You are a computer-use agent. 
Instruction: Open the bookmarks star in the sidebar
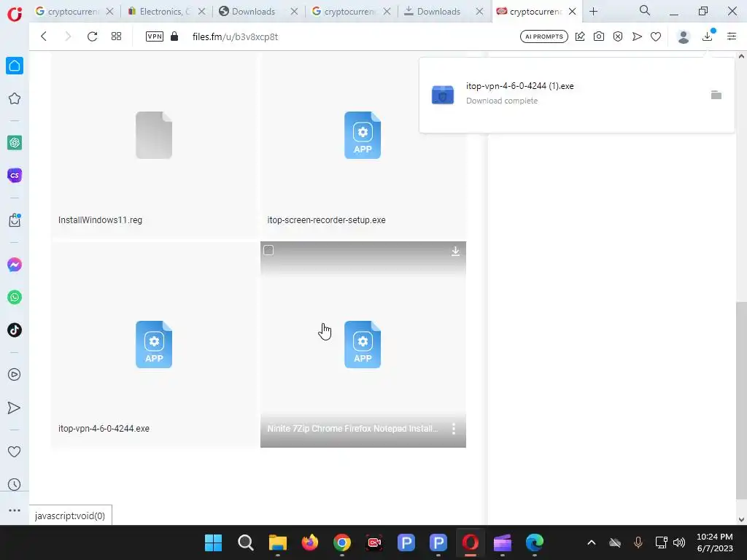pyautogui.click(x=15, y=98)
